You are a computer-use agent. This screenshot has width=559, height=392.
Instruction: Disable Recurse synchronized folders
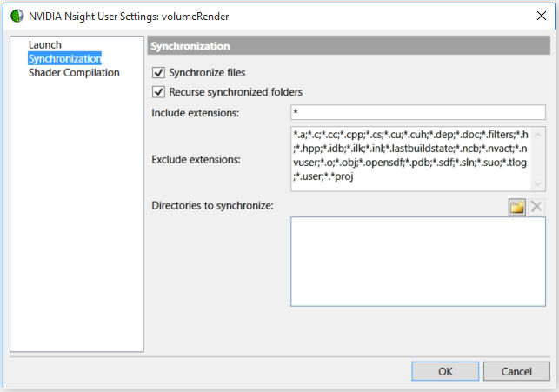(x=158, y=92)
